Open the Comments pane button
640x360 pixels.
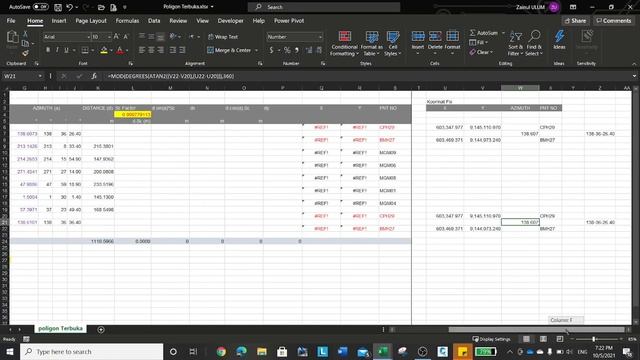tap(613, 20)
